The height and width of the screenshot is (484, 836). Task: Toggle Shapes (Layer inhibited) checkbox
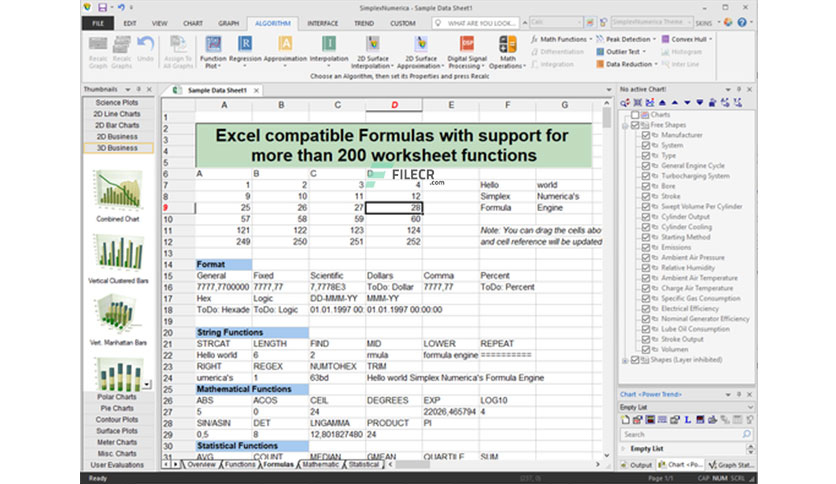tap(635, 360)
